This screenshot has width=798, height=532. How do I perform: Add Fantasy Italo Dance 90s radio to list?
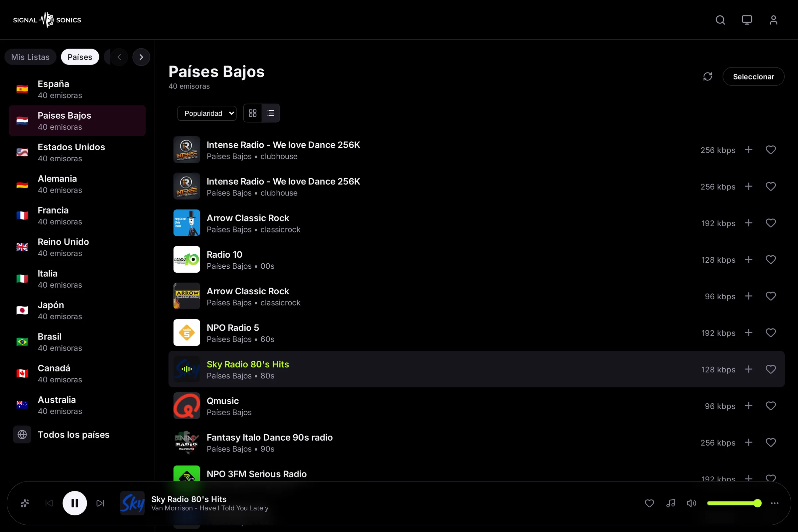point(748,443)
